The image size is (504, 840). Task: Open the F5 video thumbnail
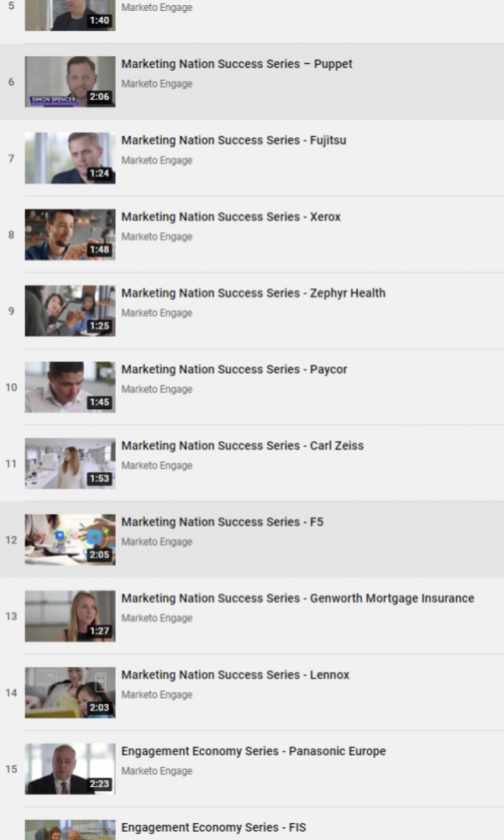(x=71, y=540)
